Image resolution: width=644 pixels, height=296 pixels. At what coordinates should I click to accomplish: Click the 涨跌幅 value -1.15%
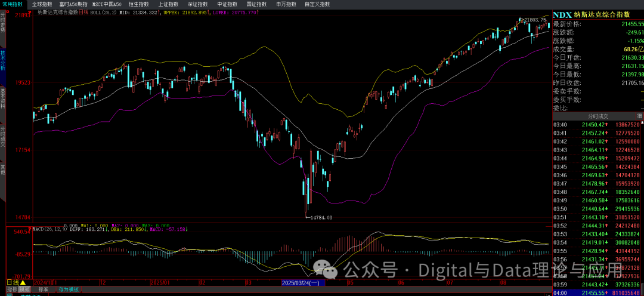(x=636, y=41)
